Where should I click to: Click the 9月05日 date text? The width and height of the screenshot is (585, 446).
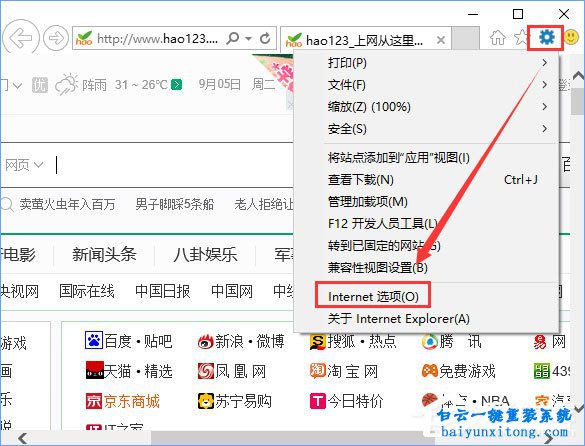pyautogui.click(x=220, y=85)
